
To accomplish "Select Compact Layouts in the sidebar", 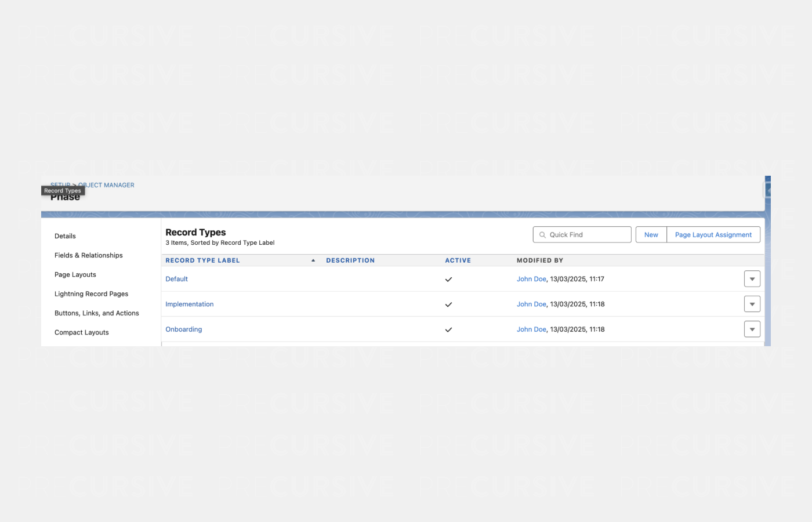I will pyautogui.click(x=82, y=332).
